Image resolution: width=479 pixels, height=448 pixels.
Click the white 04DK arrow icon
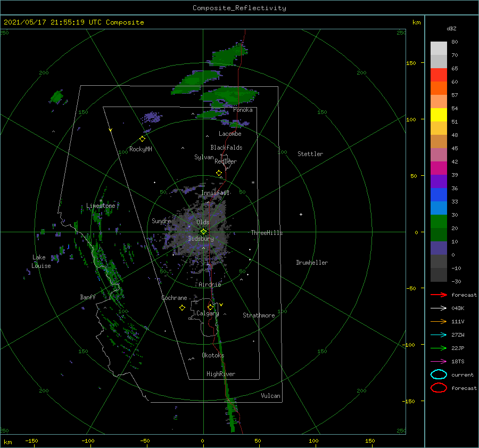439,308
